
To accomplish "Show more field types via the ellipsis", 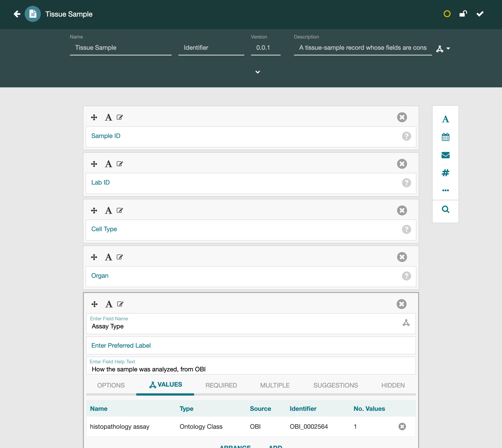I will tap(445, 190).
